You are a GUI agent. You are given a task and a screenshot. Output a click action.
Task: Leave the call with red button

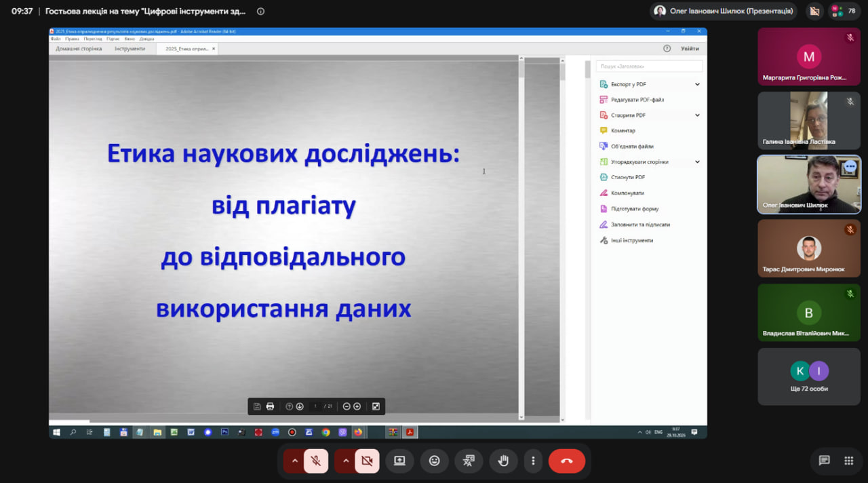click(567, 461)
